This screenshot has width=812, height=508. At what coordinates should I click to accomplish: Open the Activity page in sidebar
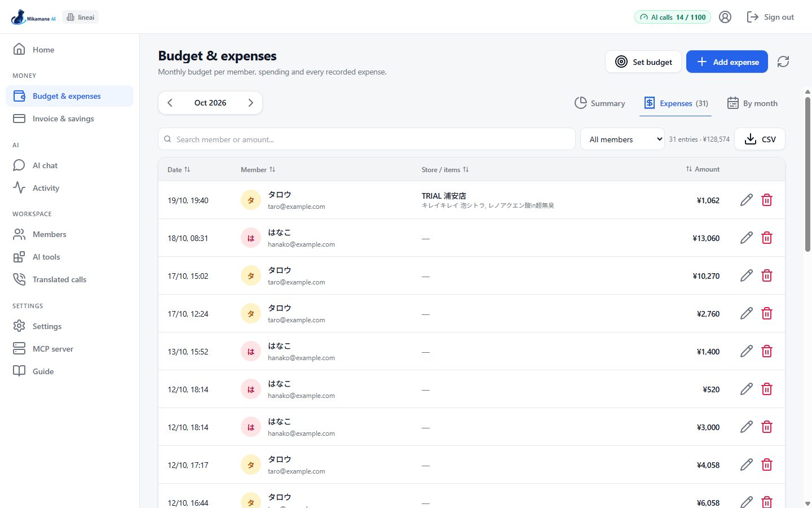tap(69, 188)
